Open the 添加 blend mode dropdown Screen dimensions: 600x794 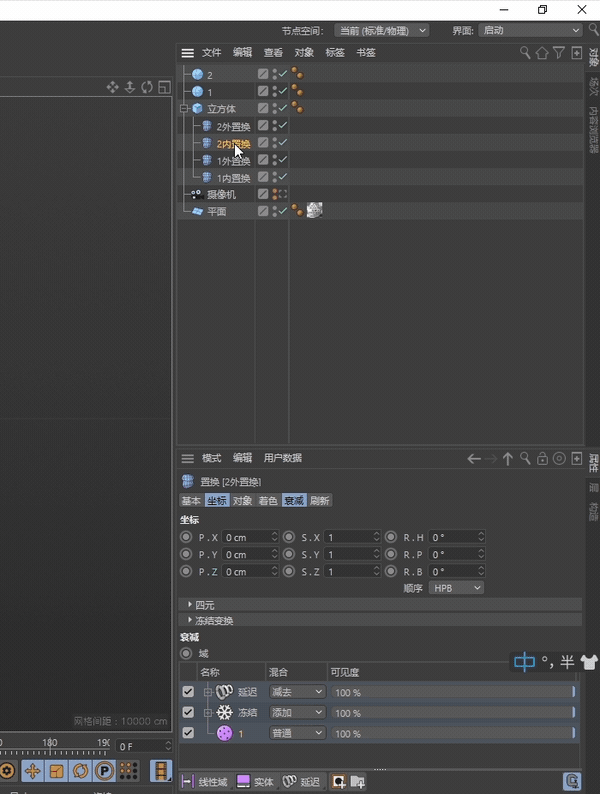tap(297, 712)
